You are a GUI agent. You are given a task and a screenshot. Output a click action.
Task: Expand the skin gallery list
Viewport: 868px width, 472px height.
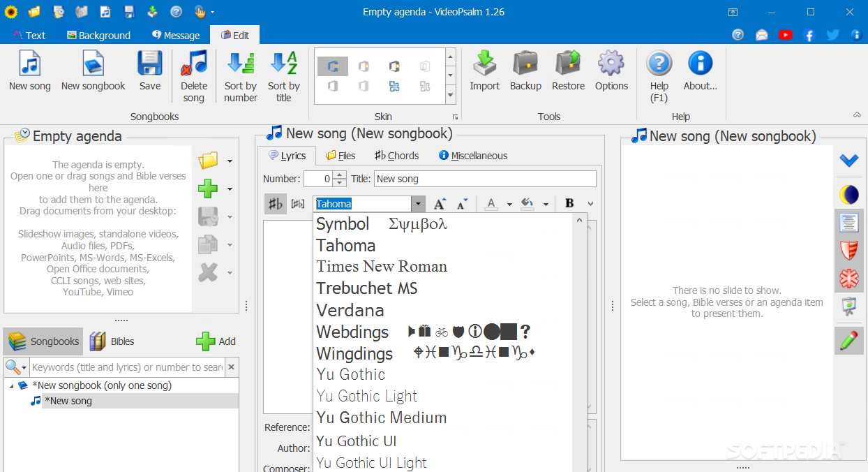(451, 96)
